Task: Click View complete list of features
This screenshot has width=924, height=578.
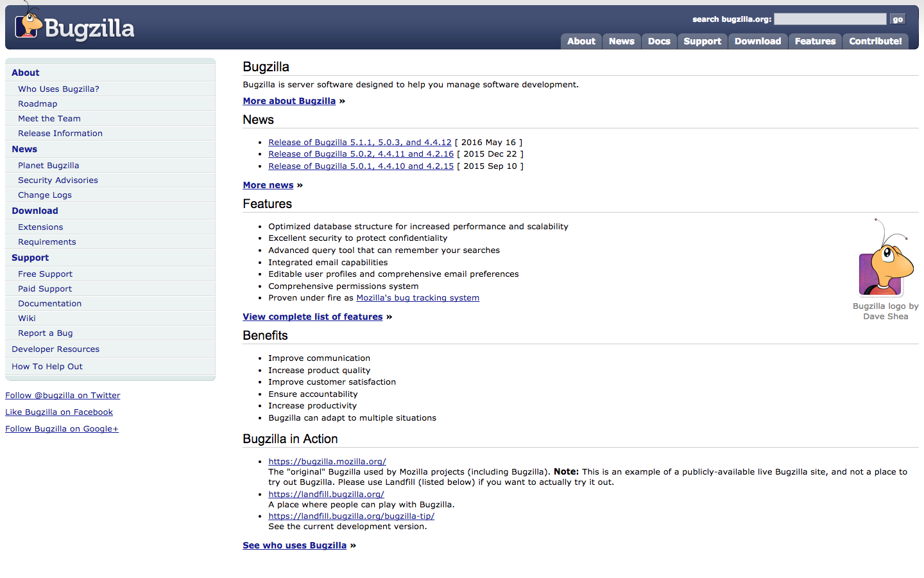Action: click(312, 317)
